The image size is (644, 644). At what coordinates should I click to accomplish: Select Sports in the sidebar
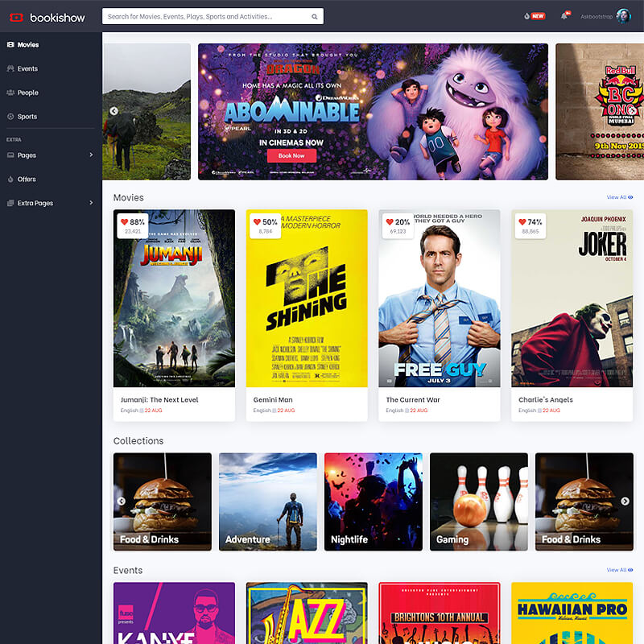point(27,117)
